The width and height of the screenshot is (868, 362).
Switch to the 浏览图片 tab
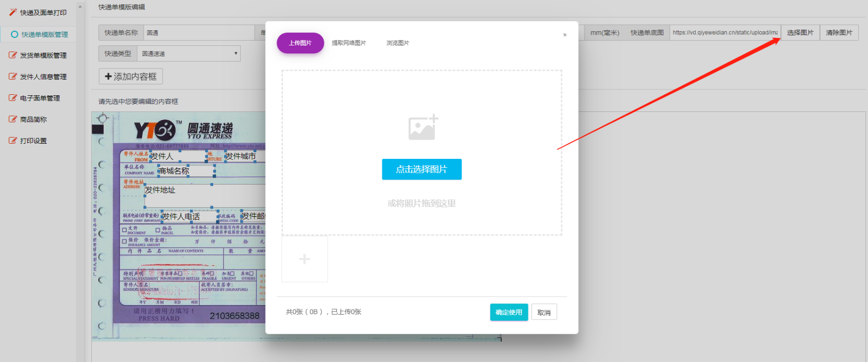(397, 43)
